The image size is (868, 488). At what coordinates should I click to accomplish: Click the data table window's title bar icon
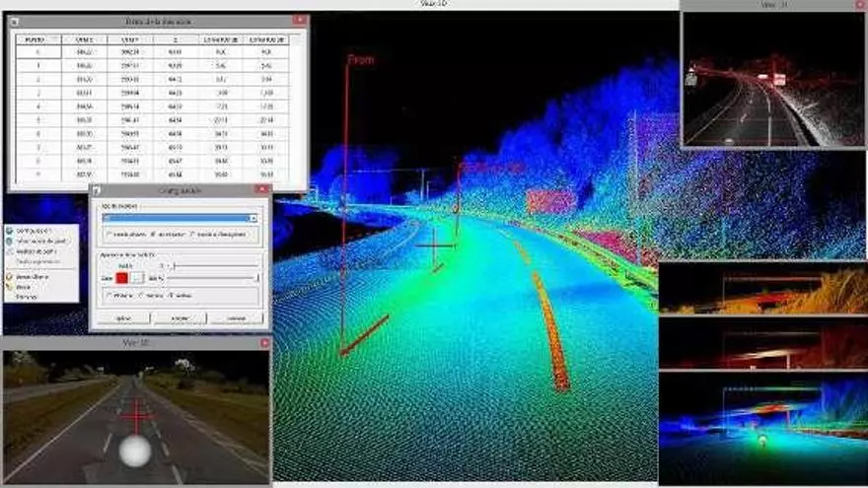pyautogui.click(x=16, y=20)
